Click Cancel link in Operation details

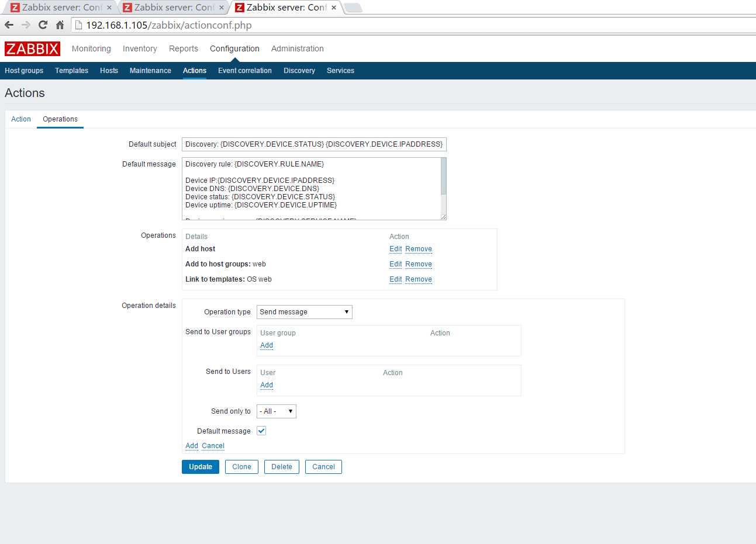click(x=213, y=446)
